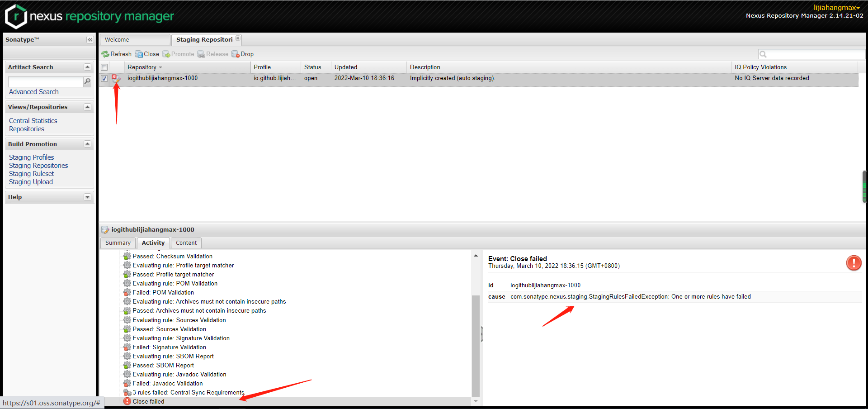This screenshot has height=409, width=868.
Task: Click the artifact search magnifier icon
Action: (87, 81)
